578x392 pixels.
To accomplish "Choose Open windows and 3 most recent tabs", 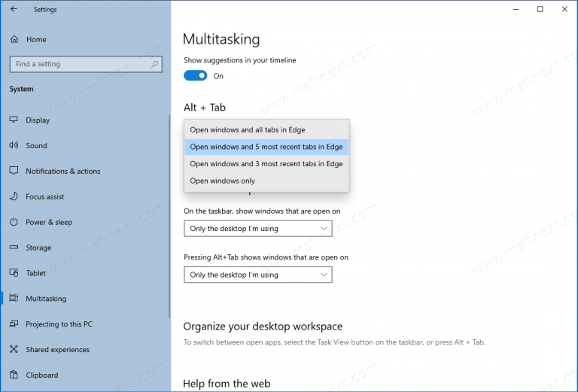I will pyautogui.click(x=266, y=163).
